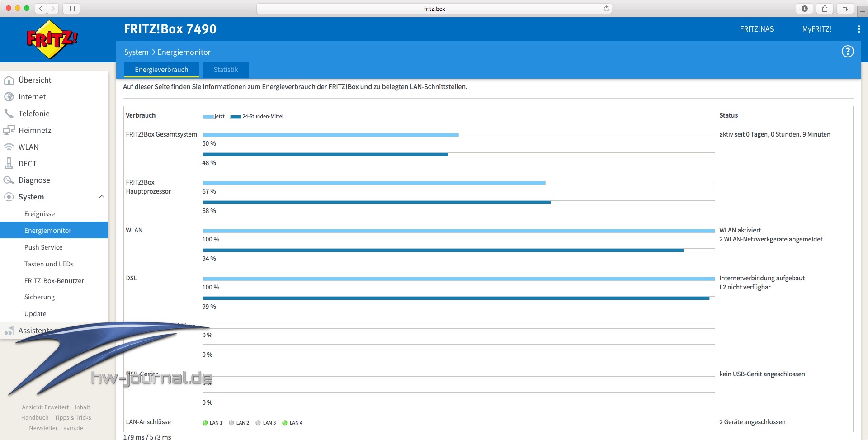Click the LAN 3 grey status indicator
This screenshot has height=440, width=868.
(x=258, y=423)
